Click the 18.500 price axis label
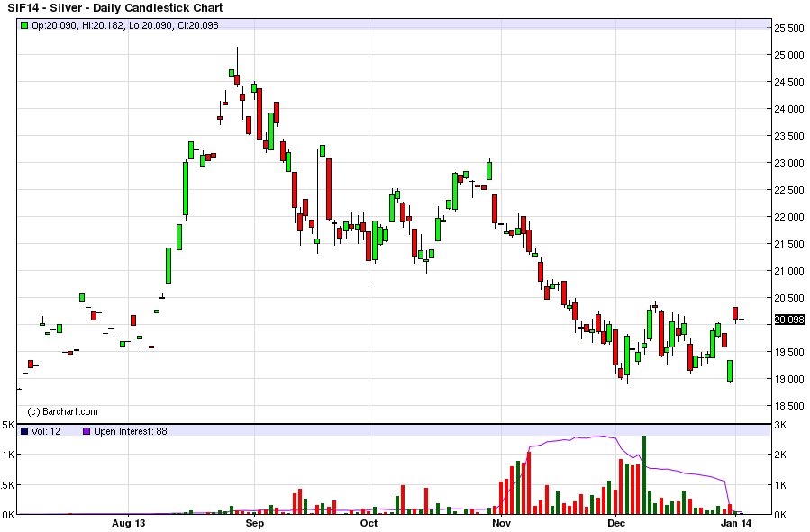Image resolution: width=810 pixels, height=532 pixels. pos(789,406)
